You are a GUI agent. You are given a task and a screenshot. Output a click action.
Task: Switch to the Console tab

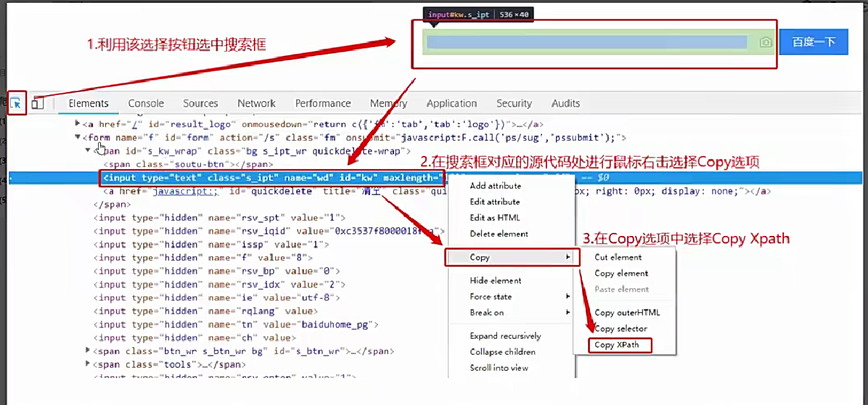(146, 104)
